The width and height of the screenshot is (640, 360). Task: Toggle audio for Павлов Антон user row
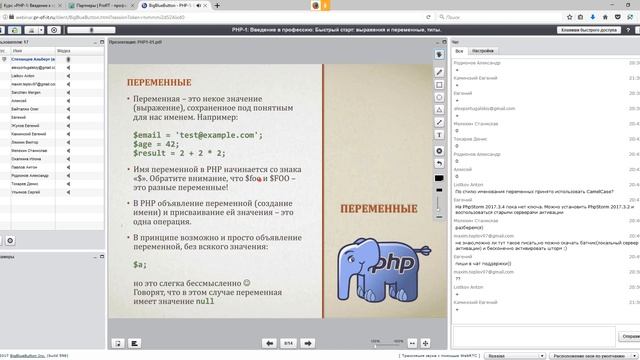pos(68,167)
